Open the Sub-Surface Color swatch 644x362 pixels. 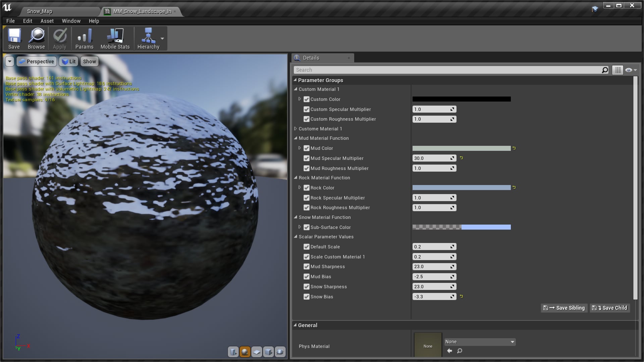[462, 227]
